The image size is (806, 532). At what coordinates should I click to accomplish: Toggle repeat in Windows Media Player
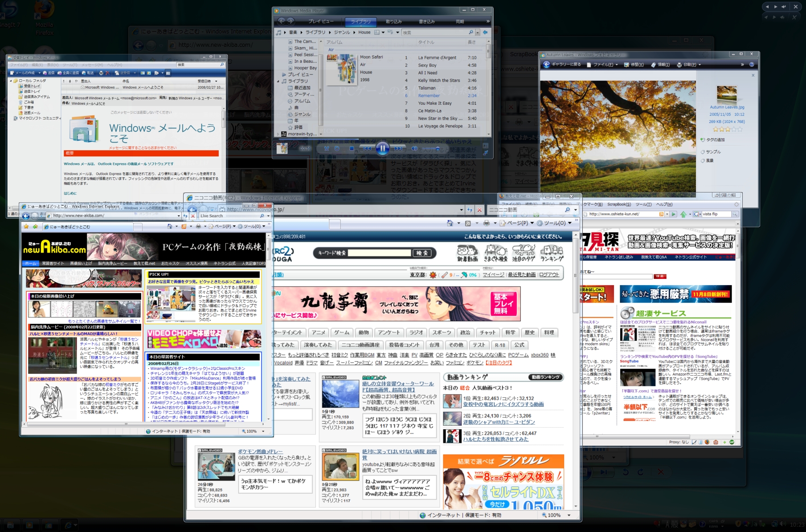pyautogui.click(x=337, y=148)
